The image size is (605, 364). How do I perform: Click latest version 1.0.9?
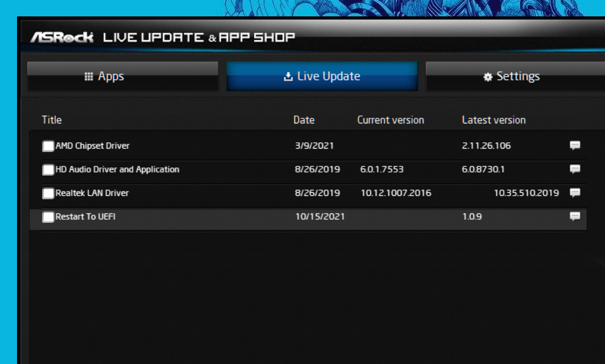[x=472, y=216]
